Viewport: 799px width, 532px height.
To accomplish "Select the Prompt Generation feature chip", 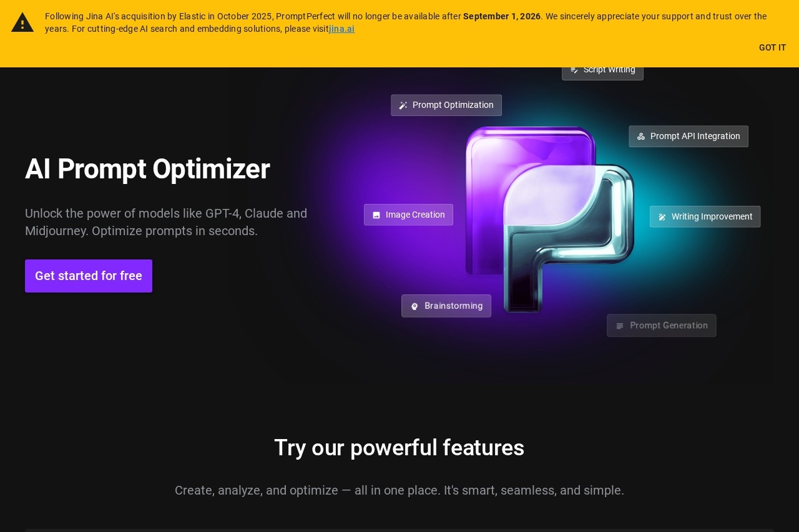I will click(662, 325).
